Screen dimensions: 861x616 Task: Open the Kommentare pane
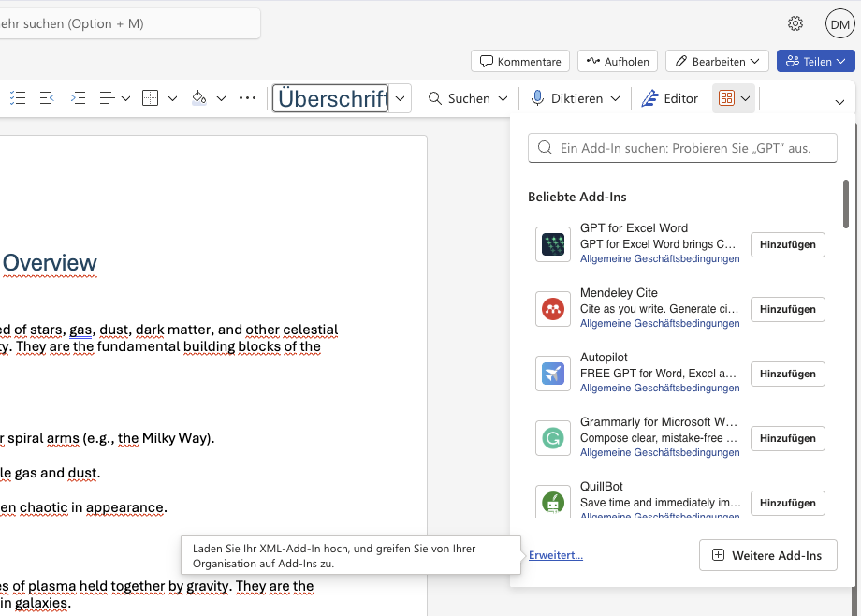click(520, 61)
